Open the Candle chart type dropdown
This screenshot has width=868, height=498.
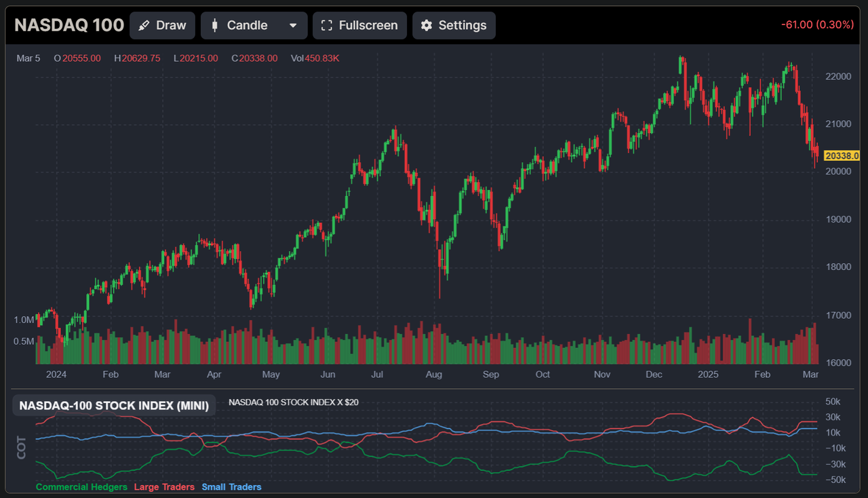[x=254, y=25]
